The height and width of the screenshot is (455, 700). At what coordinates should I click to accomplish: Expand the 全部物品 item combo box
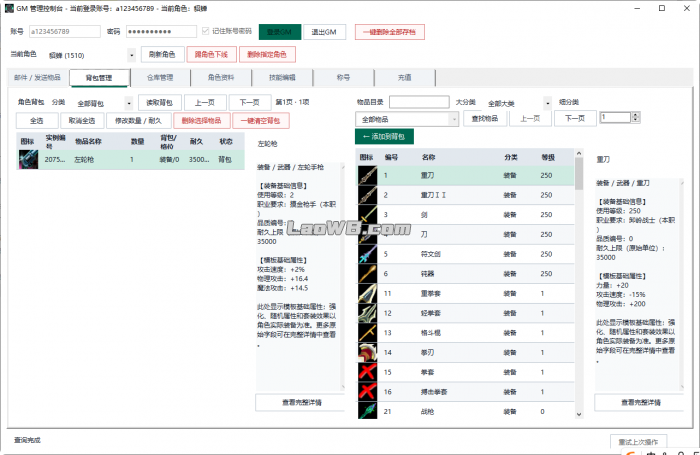click(x=454, y=119)
